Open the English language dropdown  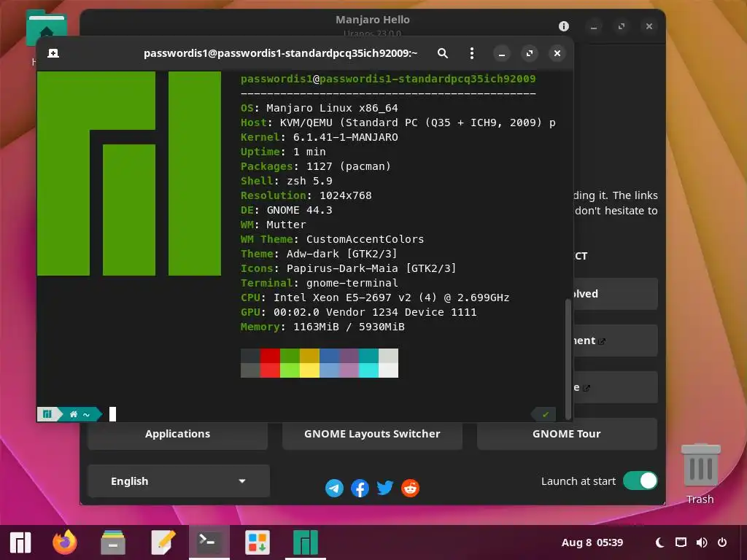point(179,481)
